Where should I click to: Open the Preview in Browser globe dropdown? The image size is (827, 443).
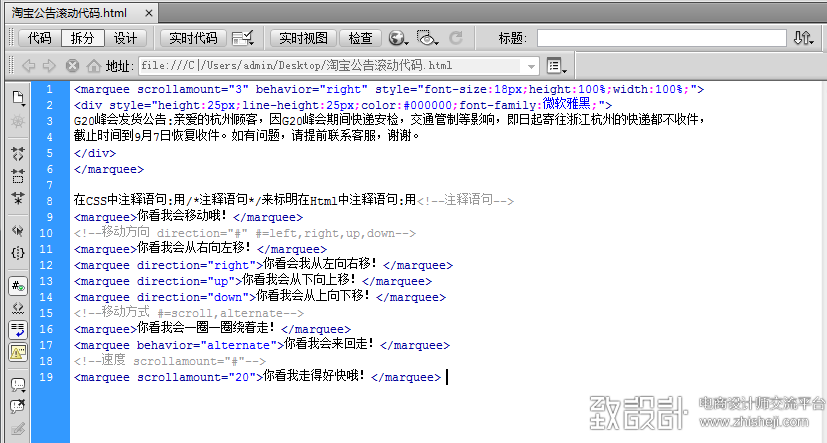pyautogui.click(x=398, y=38)
